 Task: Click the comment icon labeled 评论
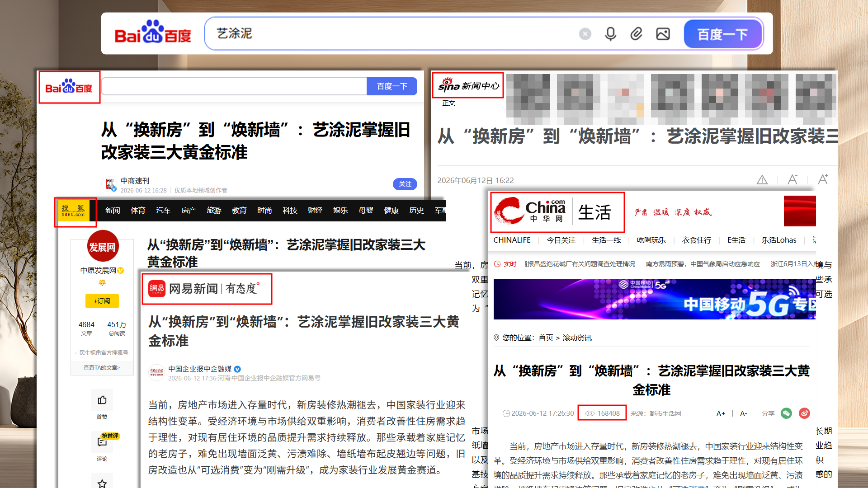(x=102, y=442)
